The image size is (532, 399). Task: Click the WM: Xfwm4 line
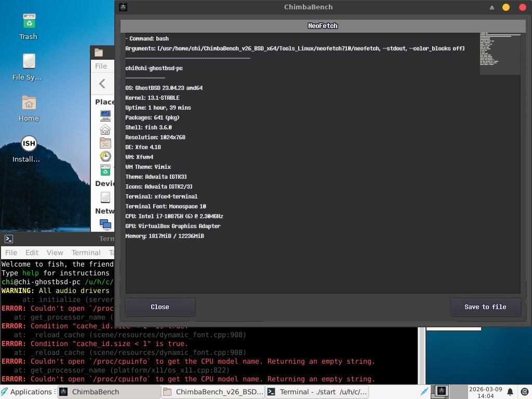(x=139, y=157)
